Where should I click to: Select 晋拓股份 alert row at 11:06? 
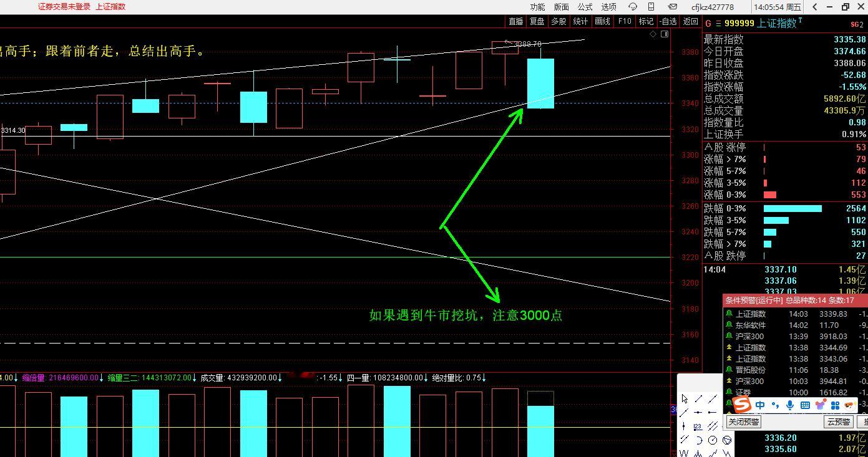(796, 370)
